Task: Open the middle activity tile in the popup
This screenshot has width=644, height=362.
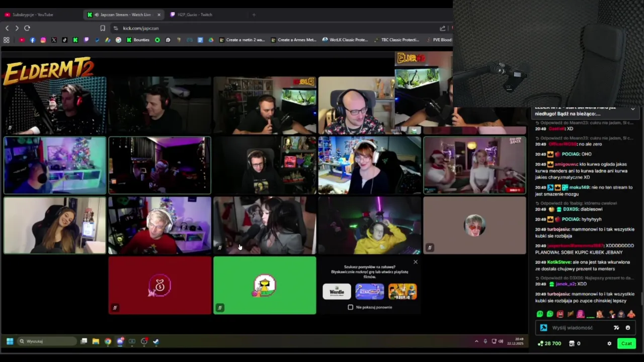Action: pyautogui.click(x=370, y=292)
